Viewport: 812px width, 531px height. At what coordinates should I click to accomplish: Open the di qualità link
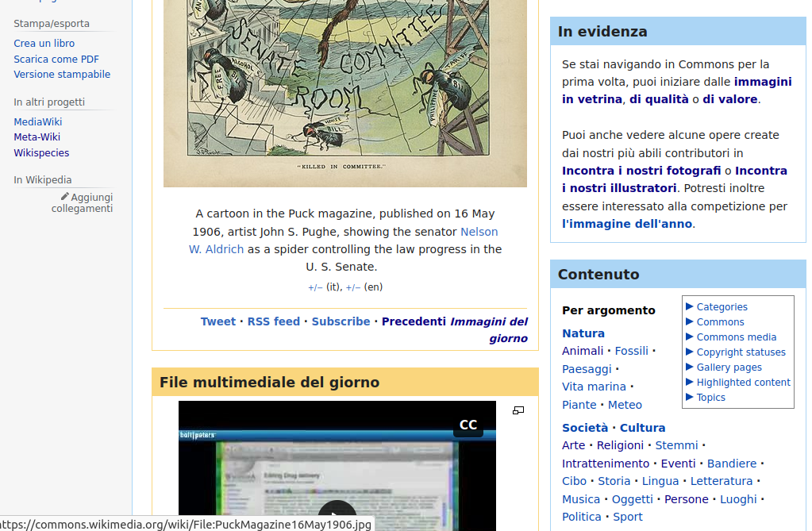point(660,99)
